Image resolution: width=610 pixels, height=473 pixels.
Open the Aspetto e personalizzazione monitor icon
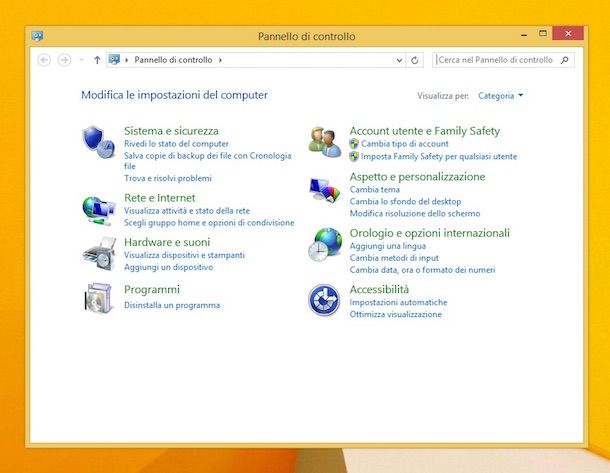coord(324,190)
